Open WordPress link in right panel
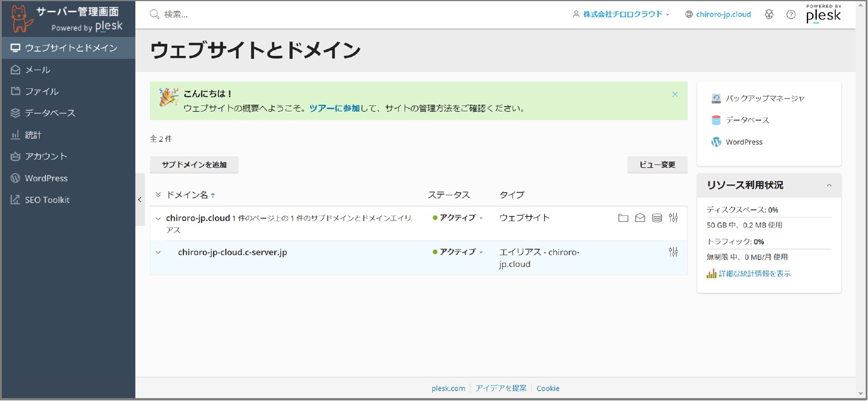Viewport: 868px width, 401px height. pyautogui.click(x=737, y=142)
